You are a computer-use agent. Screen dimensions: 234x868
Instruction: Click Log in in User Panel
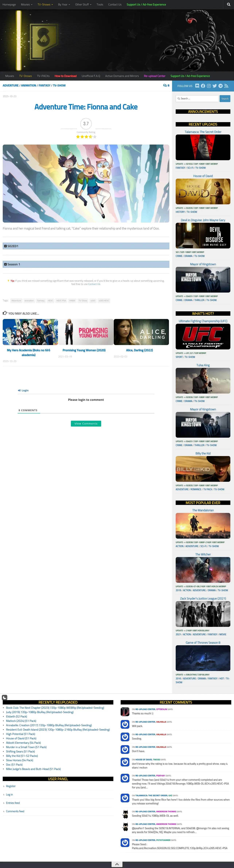[9, 795]
